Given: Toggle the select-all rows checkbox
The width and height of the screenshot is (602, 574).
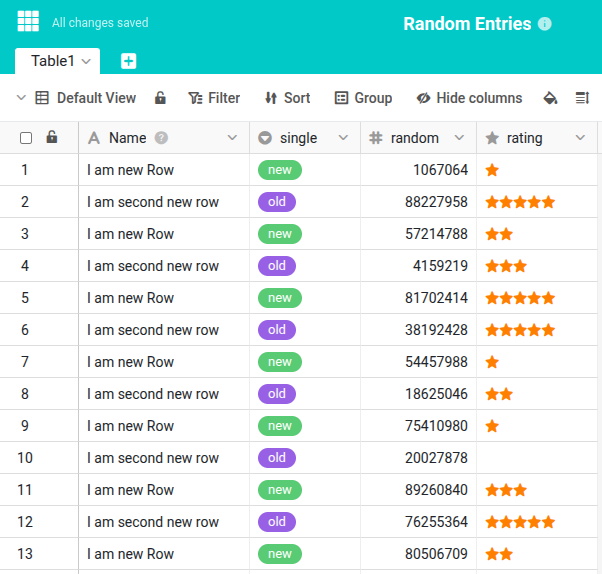Looking at the screenshot, I should pyautogui.click(x=26, y=138).
